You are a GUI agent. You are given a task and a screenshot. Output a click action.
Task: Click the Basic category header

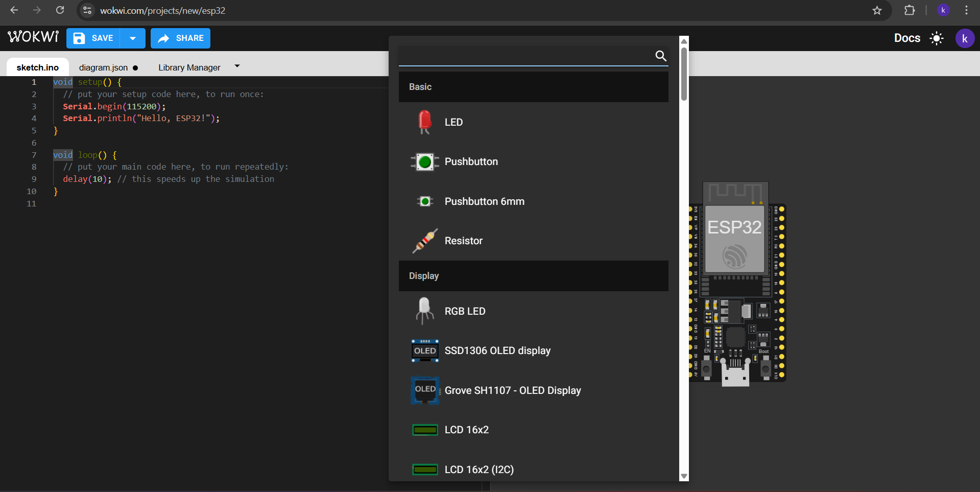(x=533, y=87)
